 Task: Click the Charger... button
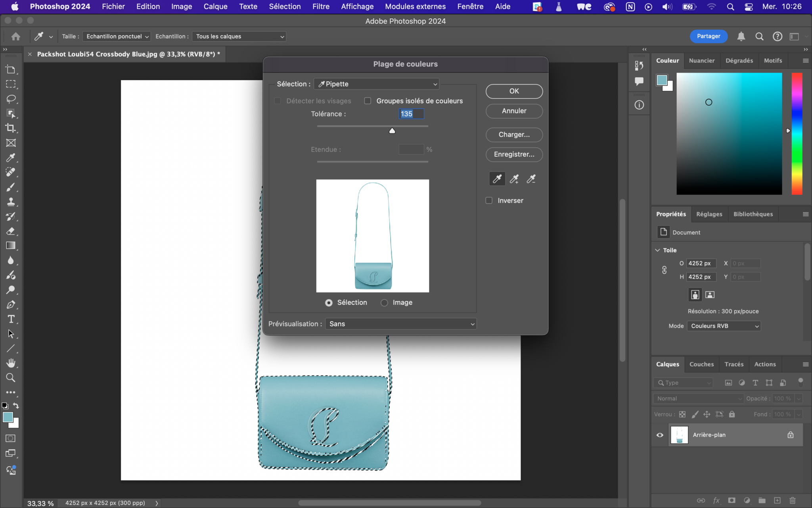pyautogui.click(x=514, y=135)
